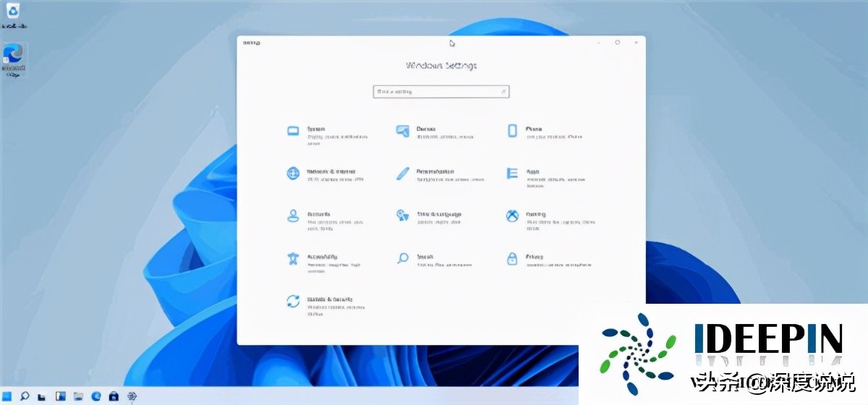Image resolution: width=868 pixels, height=405 pixels.
Task: Launch Microsoft Edge from the taskbar
Action: tap(96, 396)
